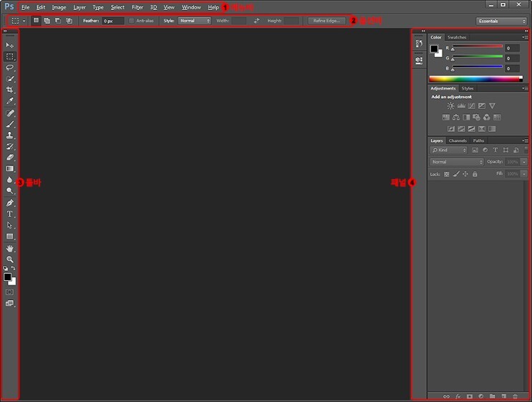Switch to the Swatches tab

457,37
